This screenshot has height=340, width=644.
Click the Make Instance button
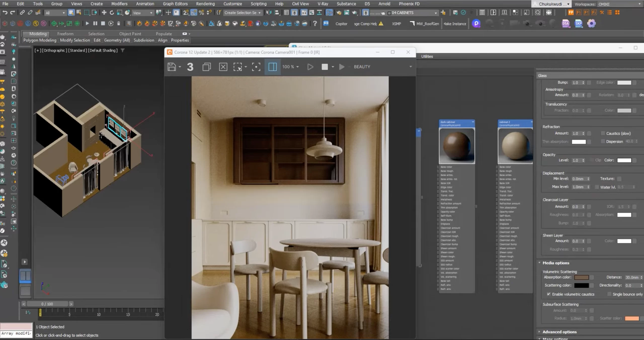tap(455, 24)
